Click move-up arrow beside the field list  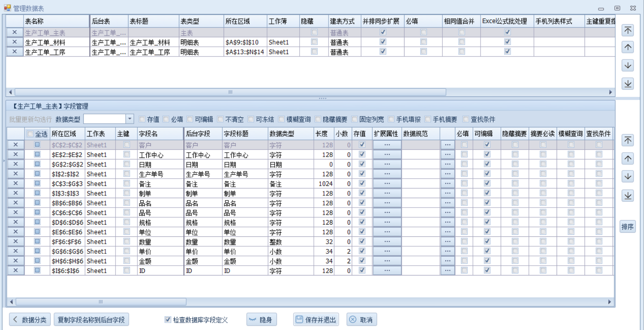click(x=628, y=158)
